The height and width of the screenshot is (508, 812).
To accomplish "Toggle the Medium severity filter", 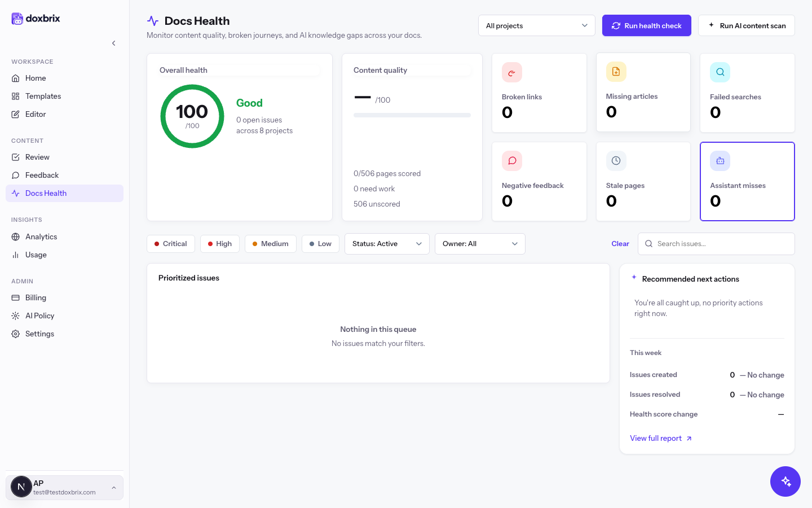I will click(x=271, y=244).
